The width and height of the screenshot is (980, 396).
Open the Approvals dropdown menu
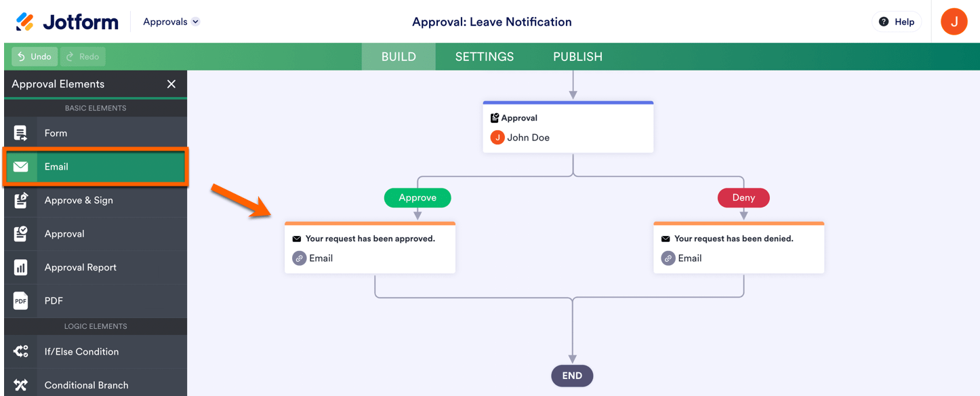pos(171,22)
